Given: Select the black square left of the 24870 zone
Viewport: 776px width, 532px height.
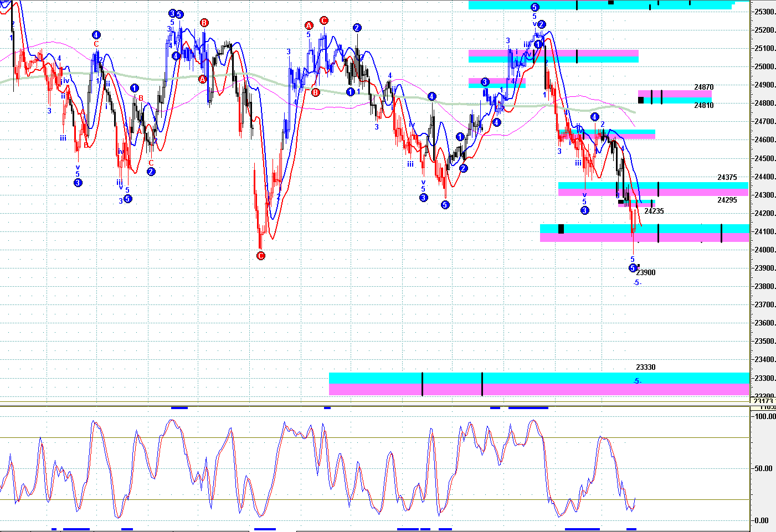Looking at the screenshot, I should pyautogui.click(x=641, y=100).
